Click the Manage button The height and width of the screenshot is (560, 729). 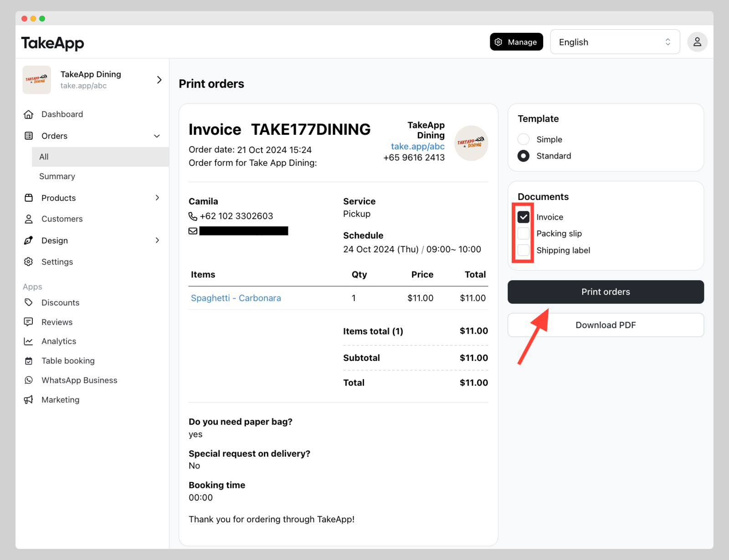coord(516,42)
